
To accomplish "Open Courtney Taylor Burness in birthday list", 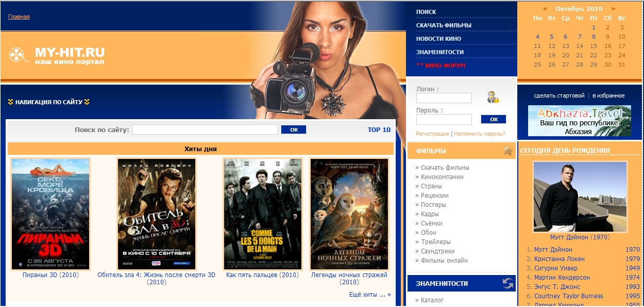I will tap(569, 296).
